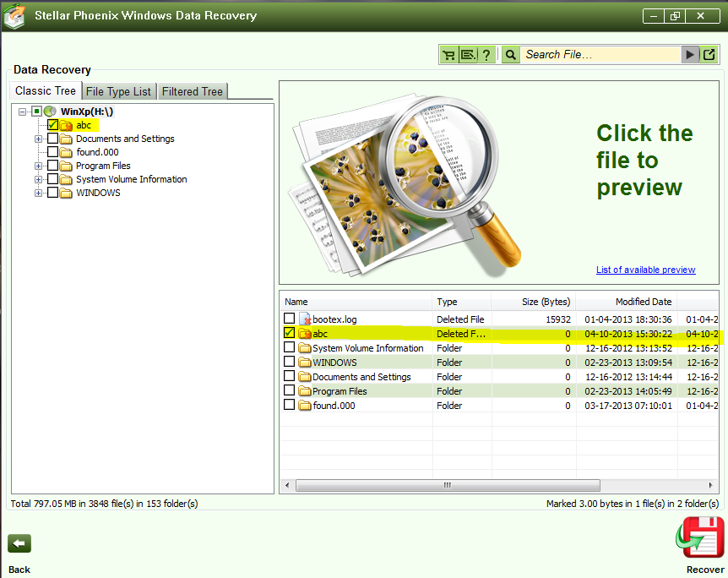Image resolution: width=728 pixels, height=578 pixels.
Task: Click the green Back arrow icon
Action: 19,543
